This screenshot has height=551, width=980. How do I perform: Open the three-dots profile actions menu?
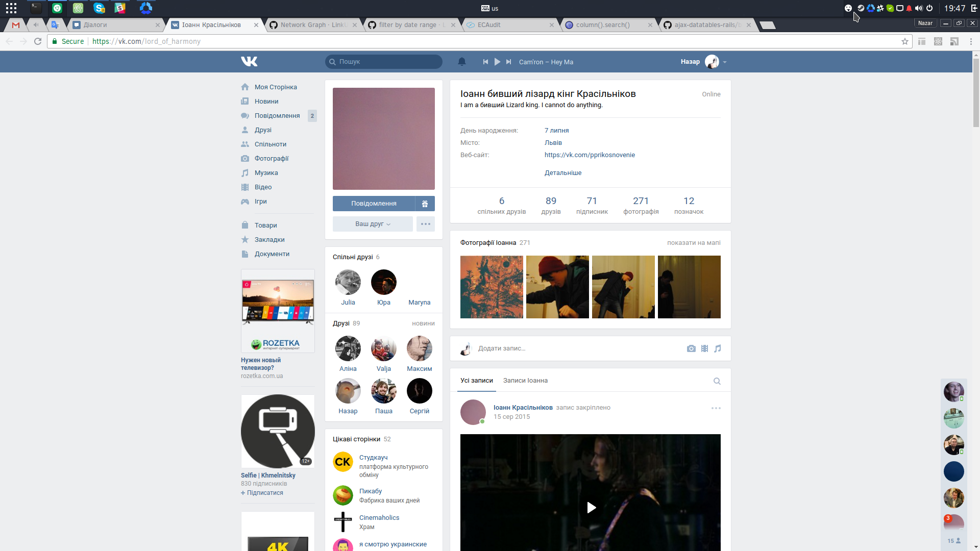pyautogui.click(x=426, y=224)
